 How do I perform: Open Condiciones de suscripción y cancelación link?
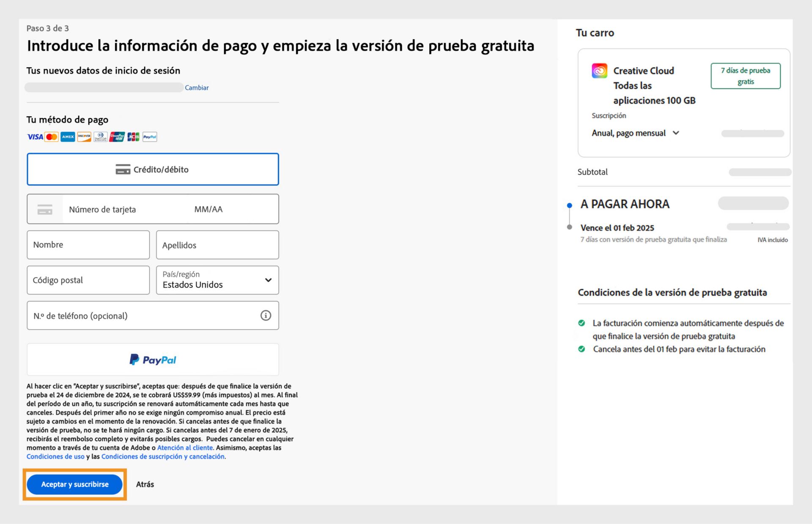[163, 456]
